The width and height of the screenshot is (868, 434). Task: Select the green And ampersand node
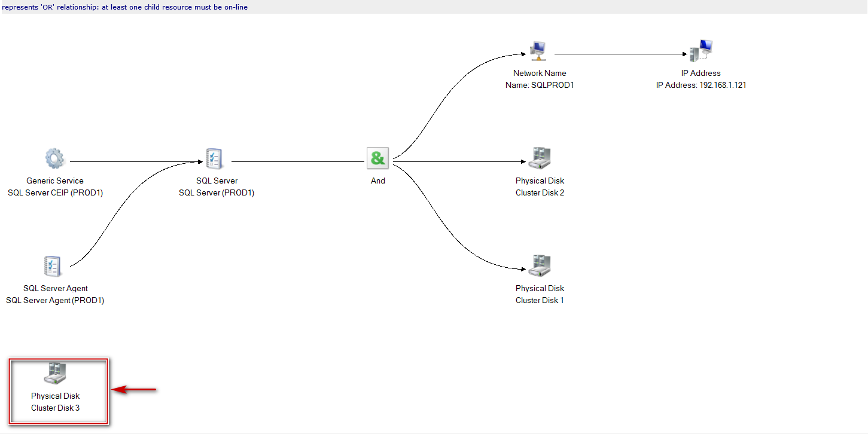(377, 158)
